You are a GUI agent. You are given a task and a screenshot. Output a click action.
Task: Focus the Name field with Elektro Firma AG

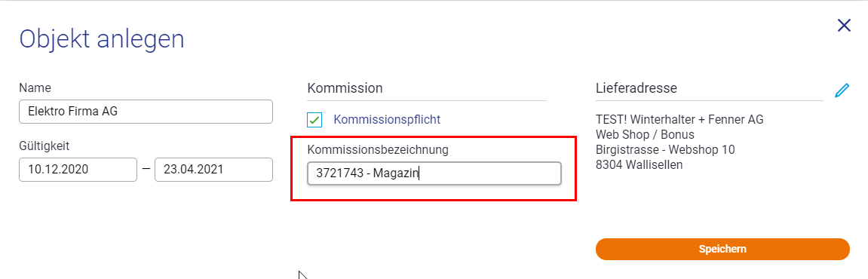pos(146,112)
